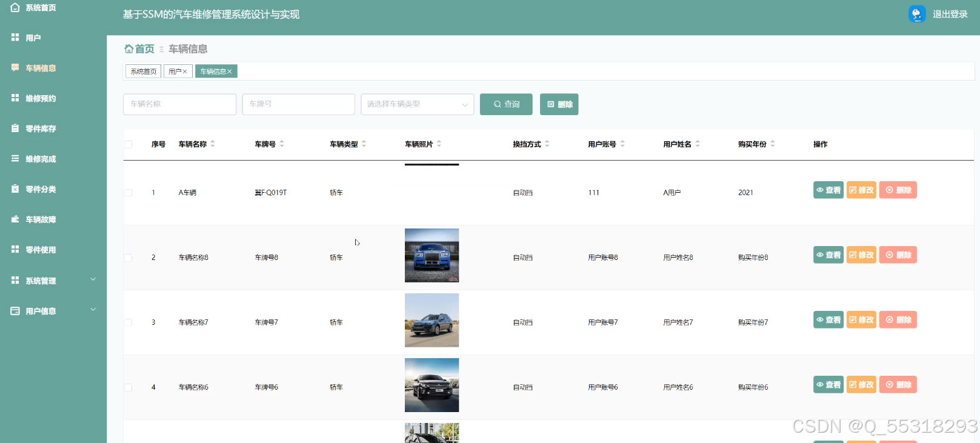Viewport: 980px width, 443px height.
Task: Open the black car photo in row 车辆名称6
Action: coord(432,385)
